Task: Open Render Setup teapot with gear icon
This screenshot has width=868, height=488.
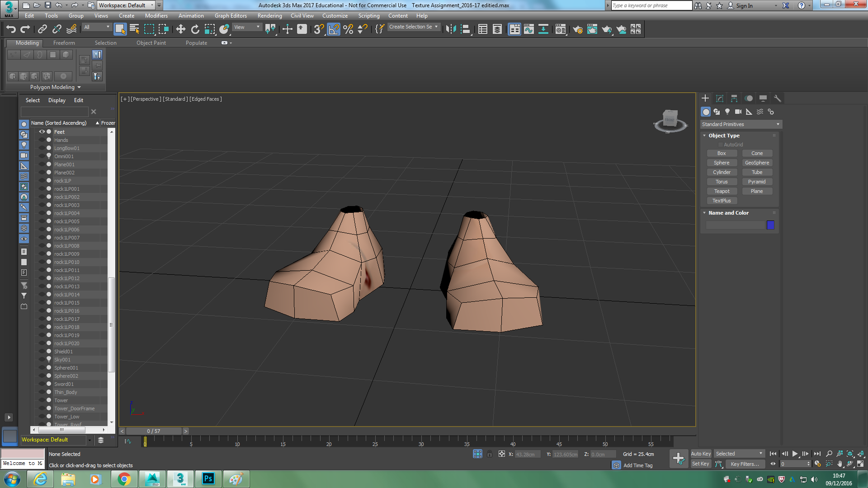Action: click(x=577, y=29)
